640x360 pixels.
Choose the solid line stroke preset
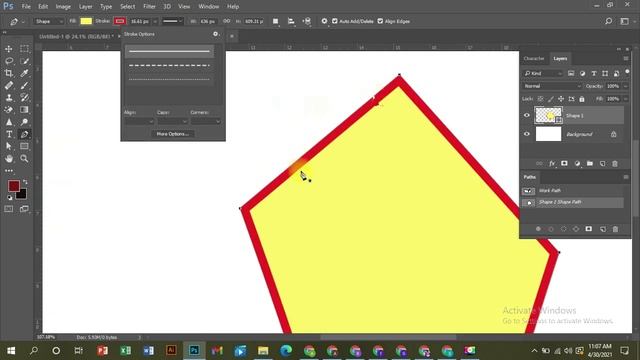coord(169,51)
